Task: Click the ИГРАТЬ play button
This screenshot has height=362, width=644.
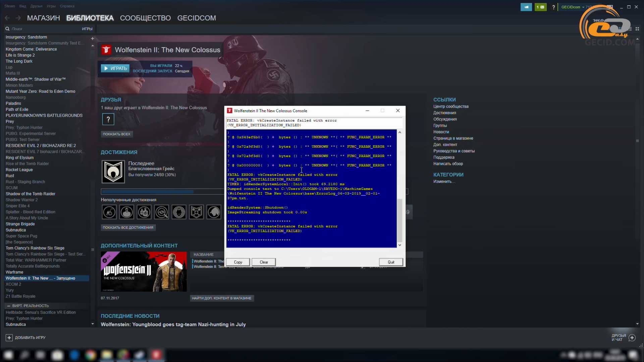Action: (x=115, y=68)
